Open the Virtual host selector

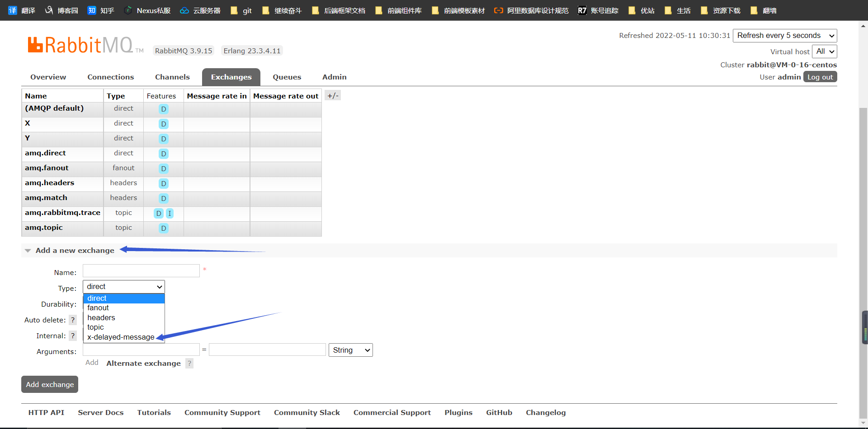click(825, 51)
